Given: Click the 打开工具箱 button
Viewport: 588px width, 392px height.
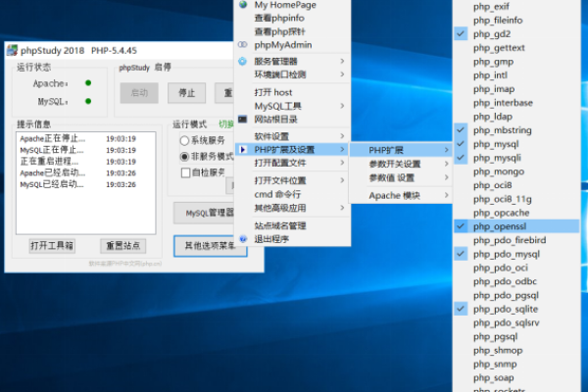Looking at the screenshot, I should point(52,246).
